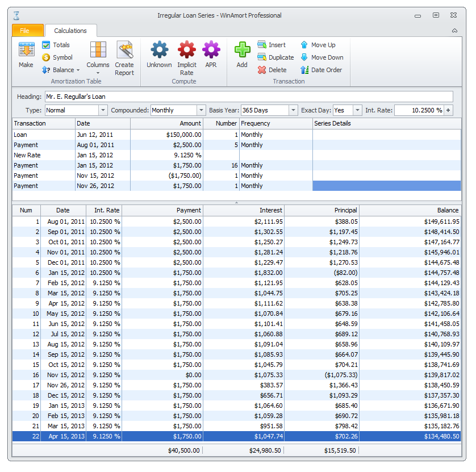Viewport: 476px width, 472px height.
Task: Sort transactions by Date Order
Action: click(x=321, y=70)
